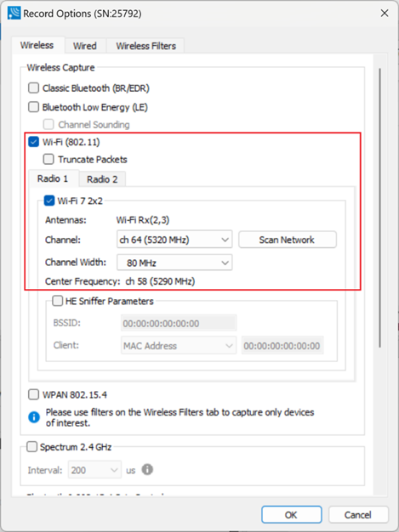The height and width of the screenshot is (532, 399).
Task: Close the Record Options dialog
Action: (385, 14)
